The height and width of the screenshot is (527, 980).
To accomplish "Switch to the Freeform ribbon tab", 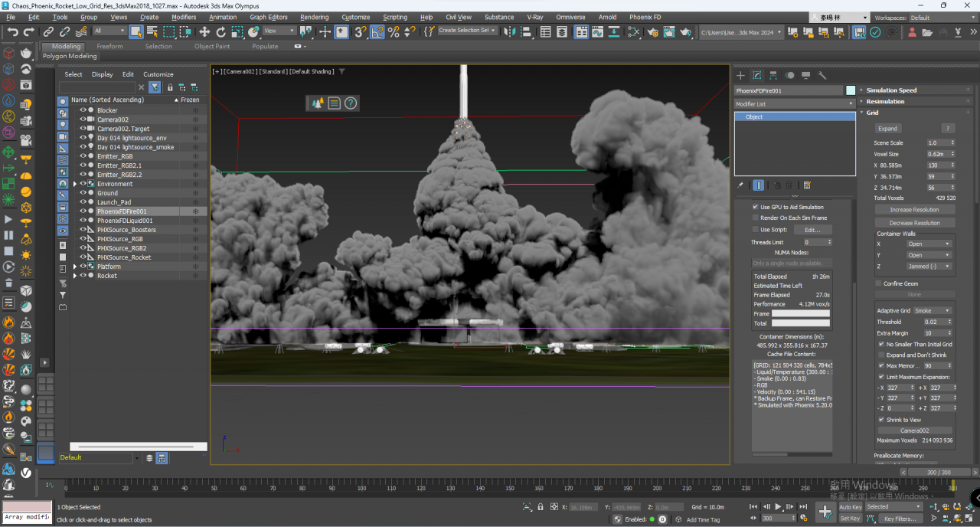I will (x=109, y=46).
